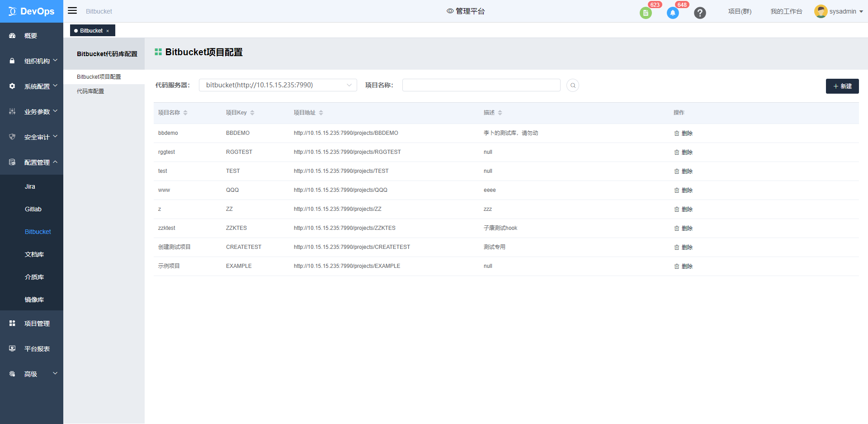The width and height of the screenshot is (868, 424).
Task: Expand the 业务参数 sidebar menu
Action: point(32,111)
